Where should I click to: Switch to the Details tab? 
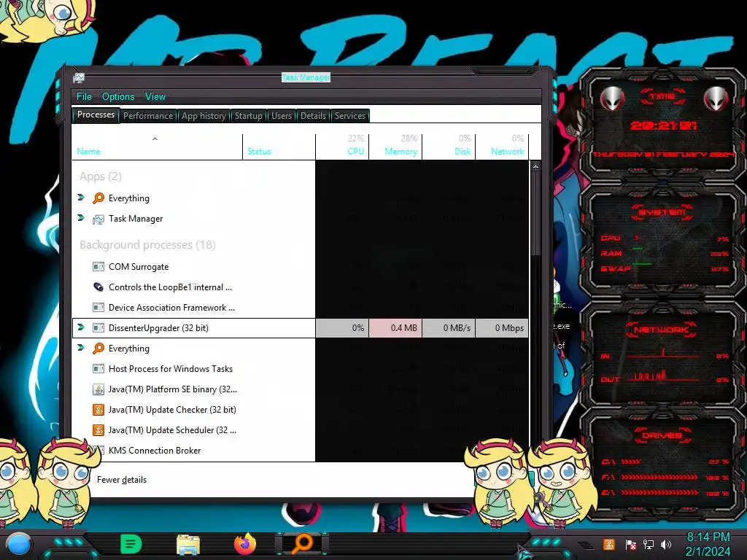pos(313,116)
